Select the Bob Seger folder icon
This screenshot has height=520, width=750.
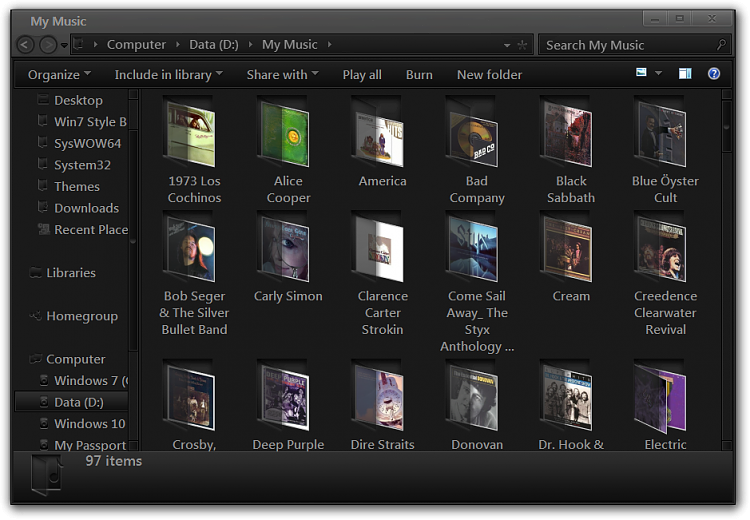(x=190, y=246)
